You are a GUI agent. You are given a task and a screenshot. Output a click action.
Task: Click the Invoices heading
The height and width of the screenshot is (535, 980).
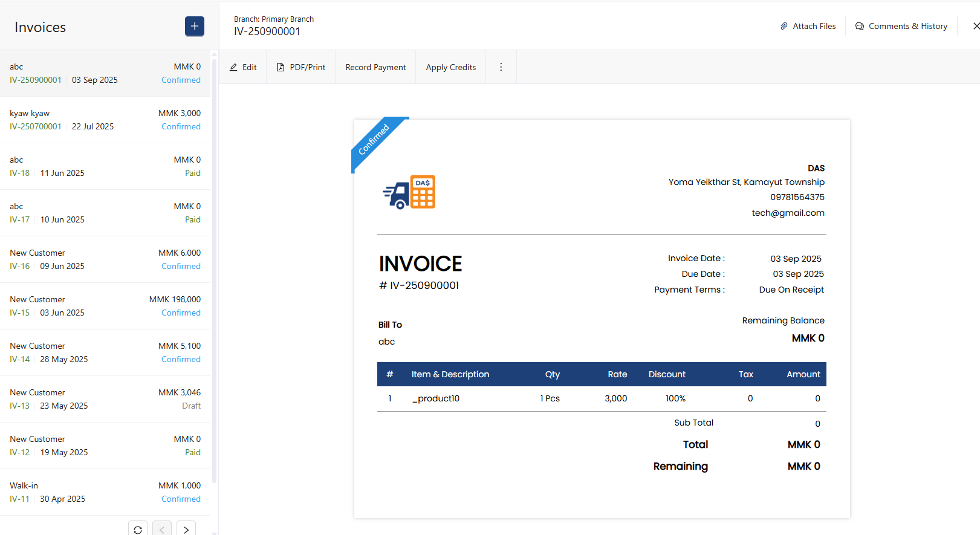coord(40,27)
